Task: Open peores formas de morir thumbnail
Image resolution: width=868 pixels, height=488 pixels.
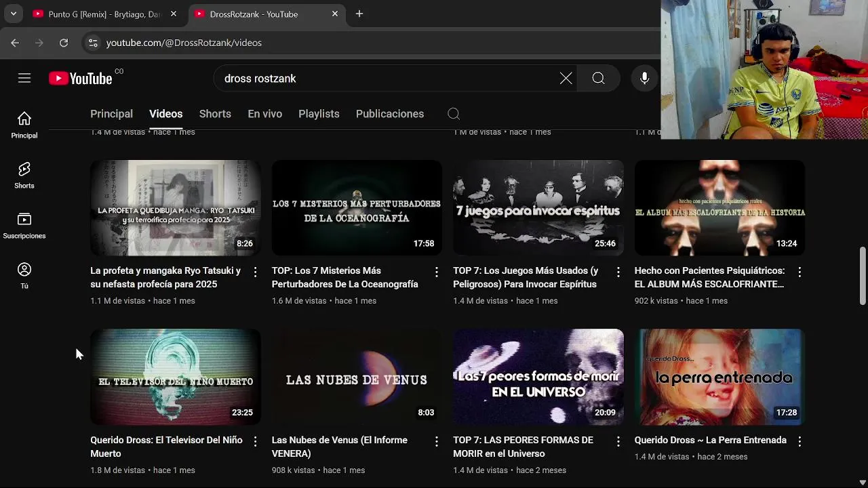Action: 538,377
